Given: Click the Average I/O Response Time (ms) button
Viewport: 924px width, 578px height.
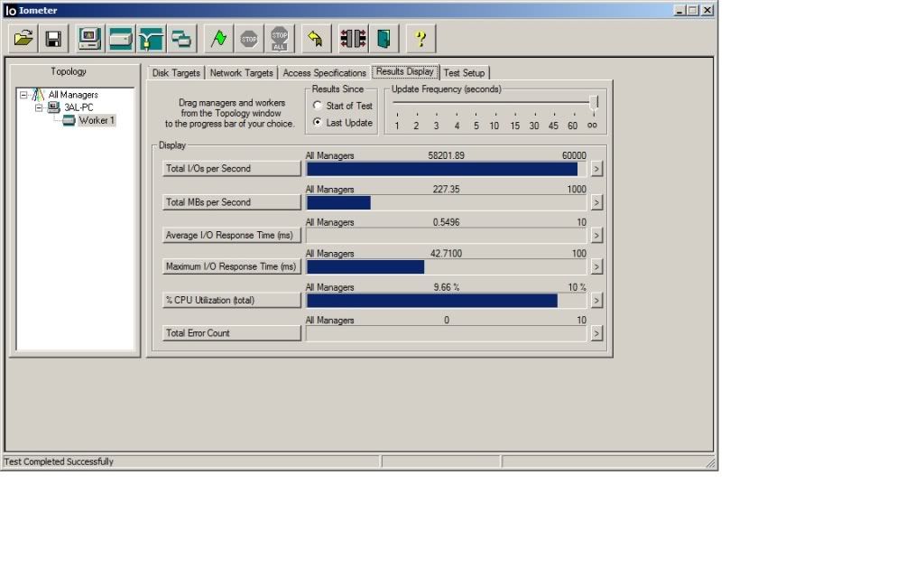Looking at the screenshot, I should tap(232, 236).
